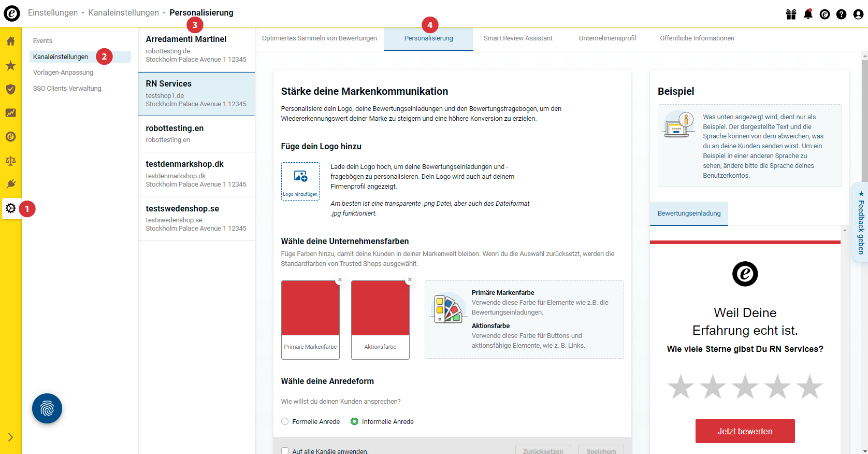Screen dimensions: 868x454
Task: Open the analytics chart sidebar icon
Action: pyautogui.click(x=10, y=113)
